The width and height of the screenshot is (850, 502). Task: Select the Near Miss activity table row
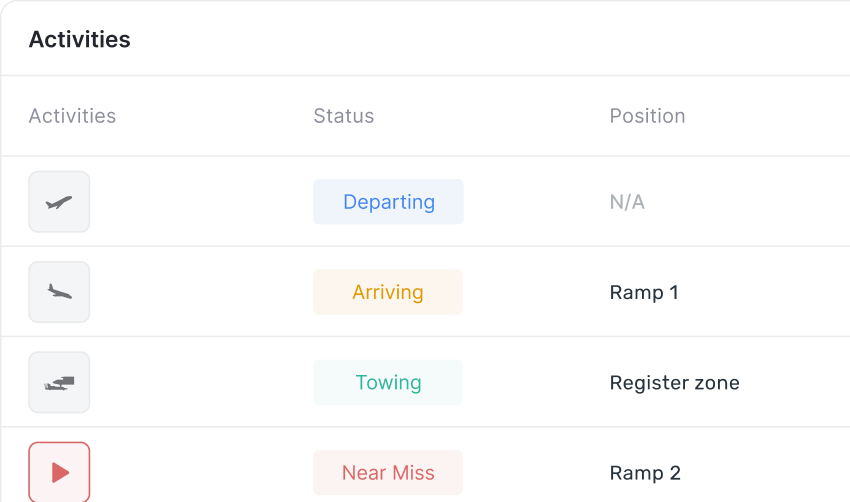[426, 465]
